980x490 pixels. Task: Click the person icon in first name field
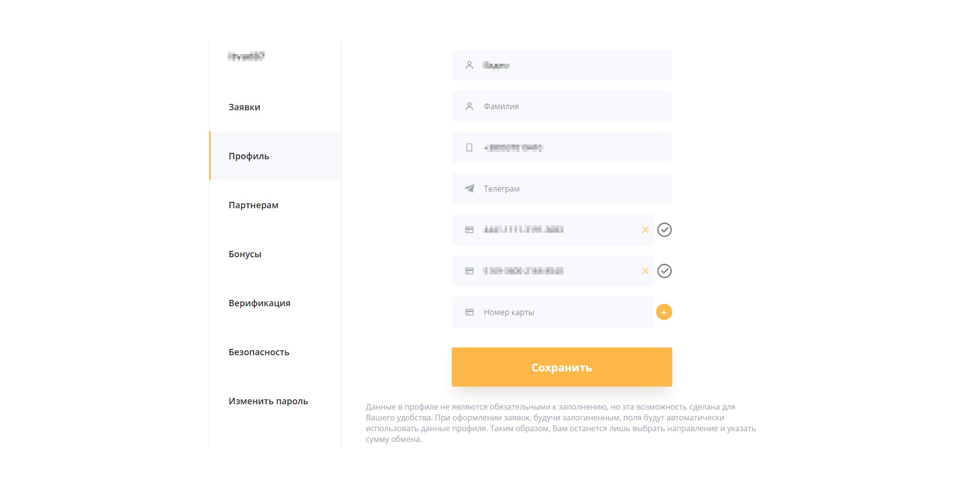point(469,65)
